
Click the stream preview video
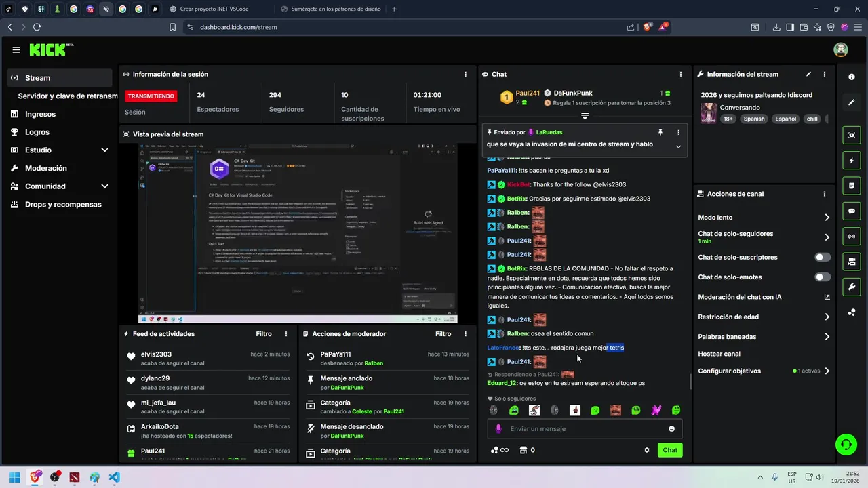(x=298, y=234)
